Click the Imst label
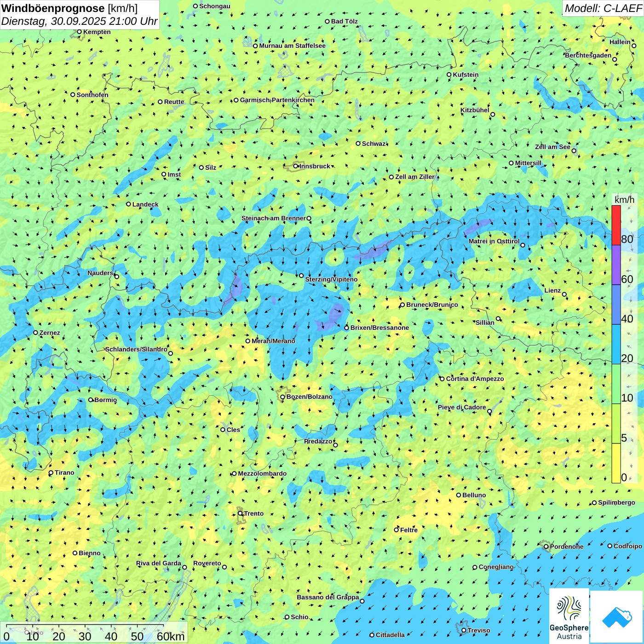644x644 pixels. click(174, 174)
